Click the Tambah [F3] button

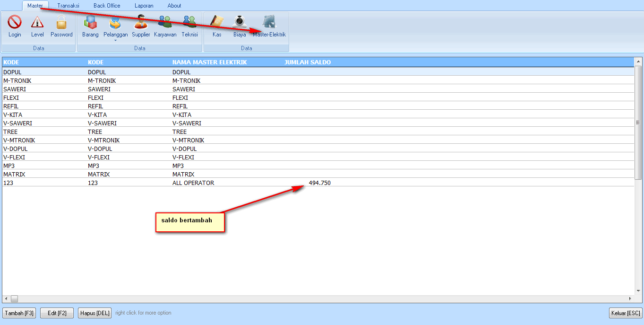click(x=19, y=313)
